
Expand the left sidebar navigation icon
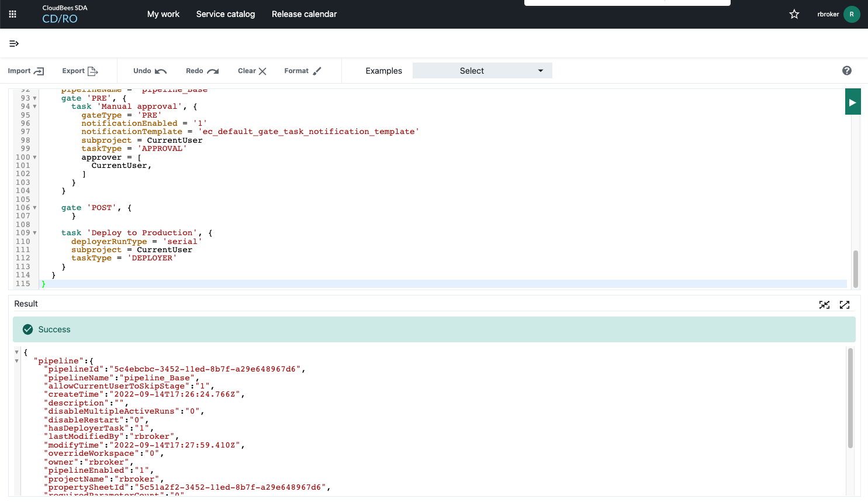coord(13,43)
